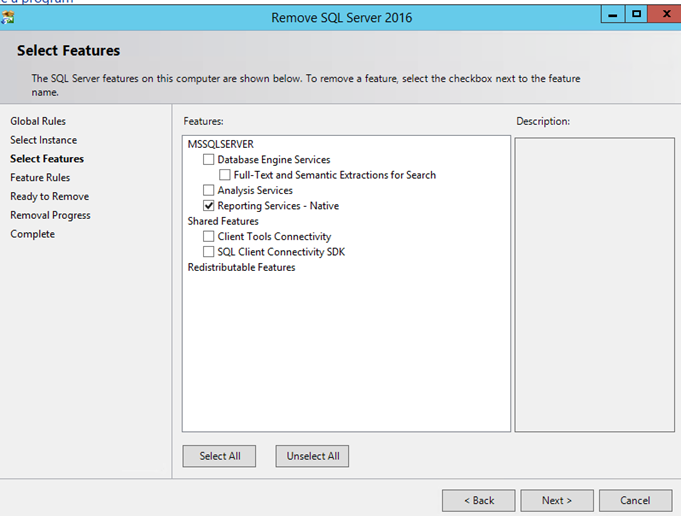Select the Redistributable Features node
The height and width of the screenshot is (516, 681).
point(241,267)
